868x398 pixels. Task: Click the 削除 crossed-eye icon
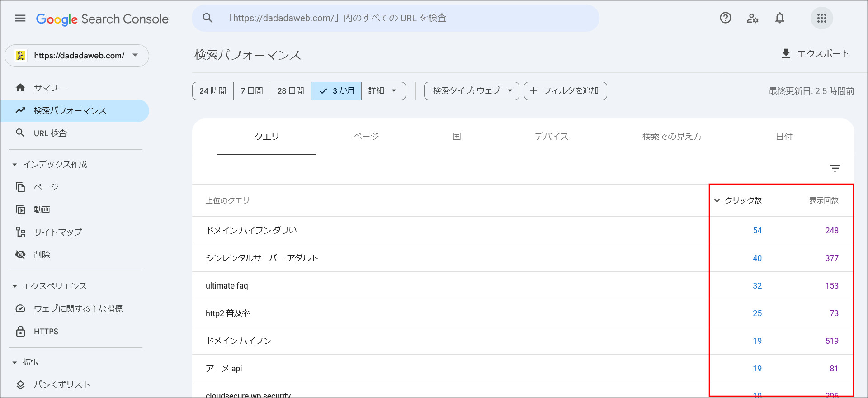(x=20, y=255)
